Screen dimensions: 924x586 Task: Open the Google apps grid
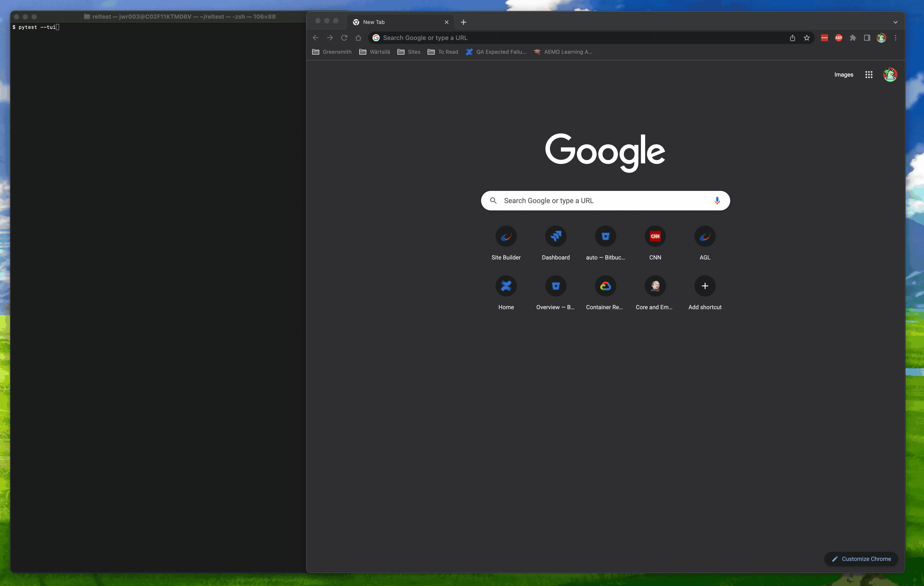(869, 74)
